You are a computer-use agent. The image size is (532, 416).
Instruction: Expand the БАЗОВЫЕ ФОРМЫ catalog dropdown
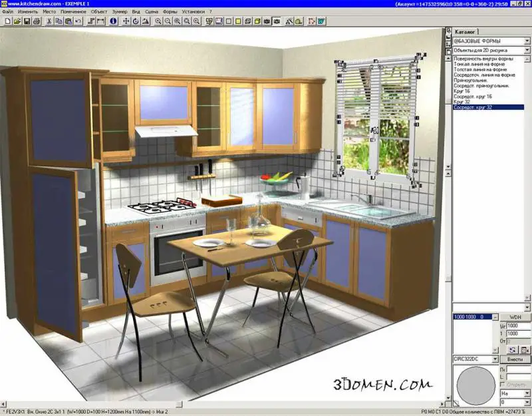[526, 41]
